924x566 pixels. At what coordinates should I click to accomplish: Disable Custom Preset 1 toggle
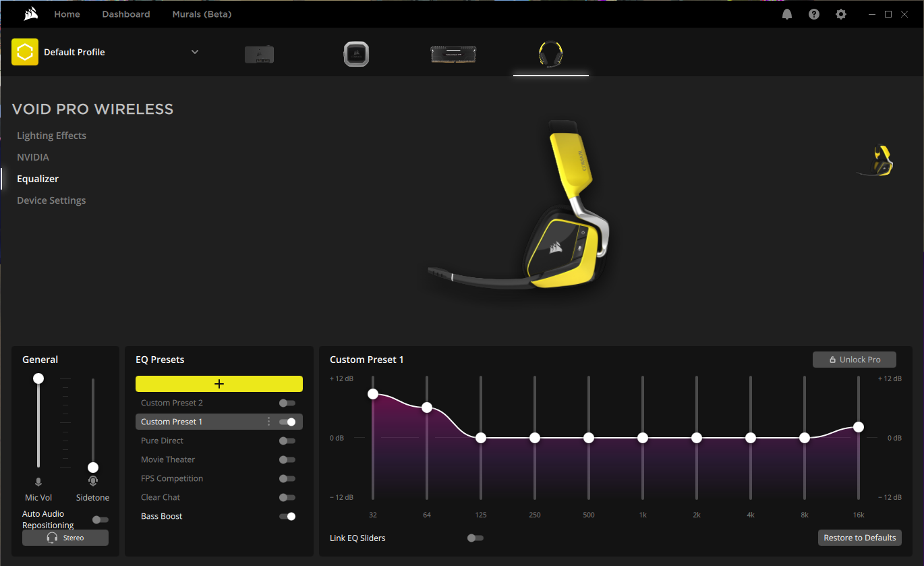(x=287, y=422)
